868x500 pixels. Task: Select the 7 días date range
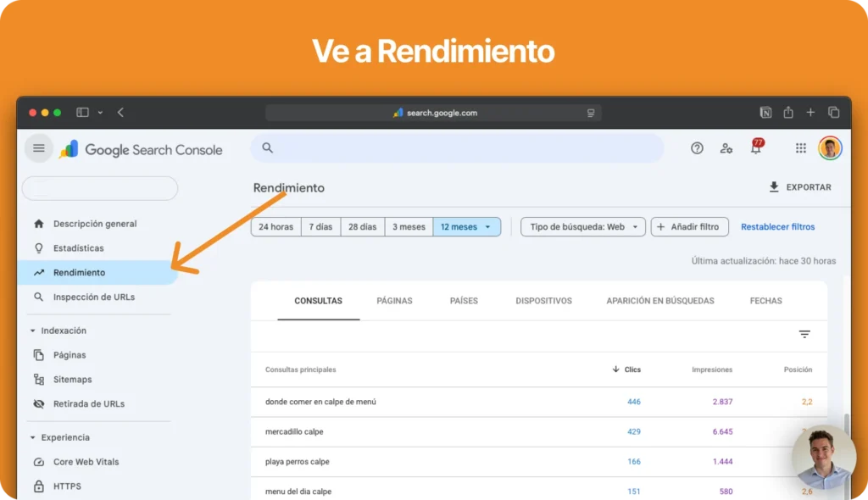320,227
